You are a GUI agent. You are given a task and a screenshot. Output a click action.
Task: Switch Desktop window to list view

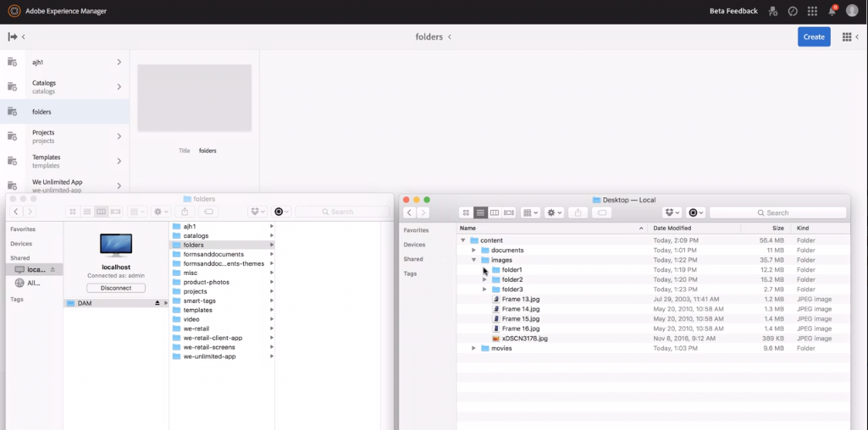pyautogui.click(x=480, y=212)
